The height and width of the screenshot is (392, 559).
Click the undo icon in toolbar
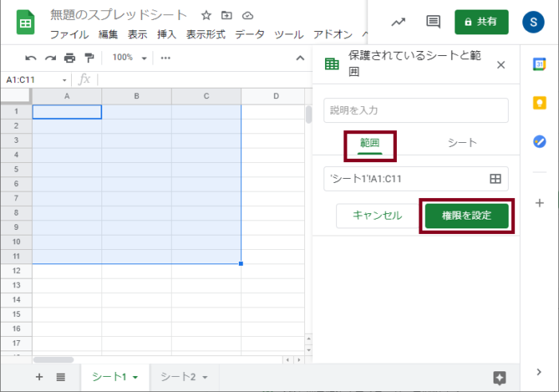pyautogui.click(x=31, y=57)
